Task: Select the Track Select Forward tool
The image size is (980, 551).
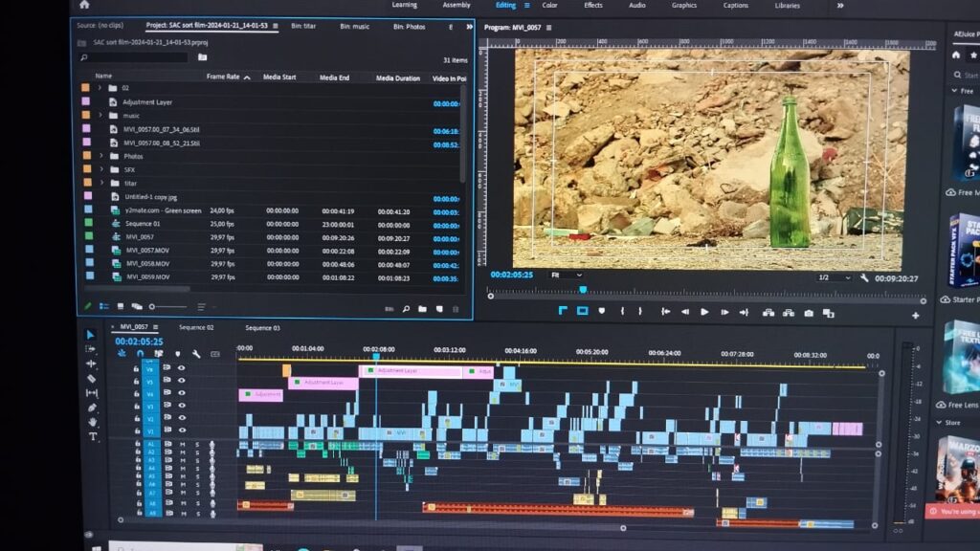Action: pyautogui.click(x=91, y=349)
